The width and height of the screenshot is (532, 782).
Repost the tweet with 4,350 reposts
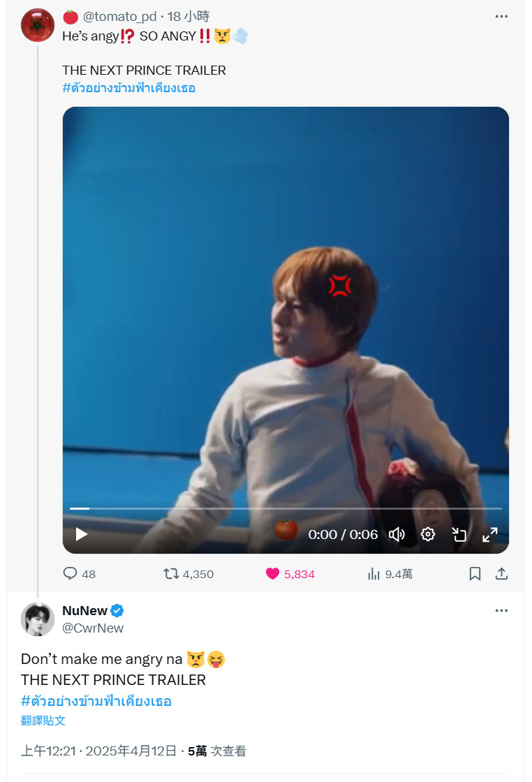(x=189, y=573)
